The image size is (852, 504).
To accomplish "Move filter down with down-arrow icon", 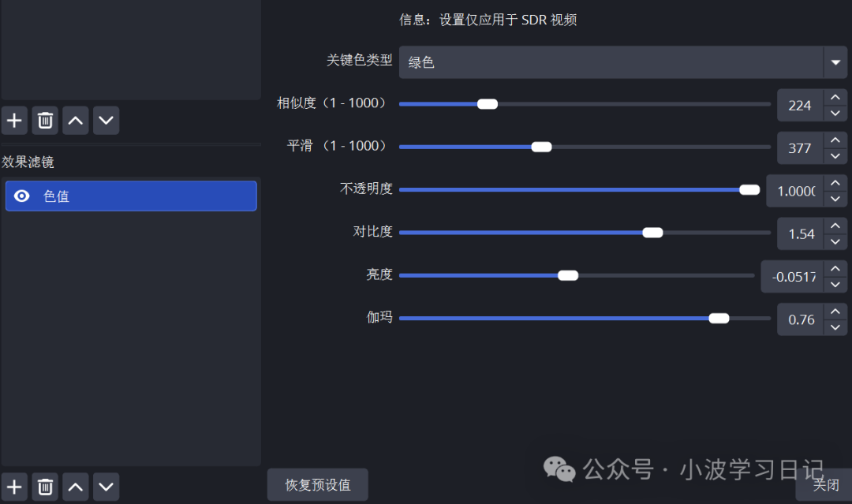I will 106,120.
